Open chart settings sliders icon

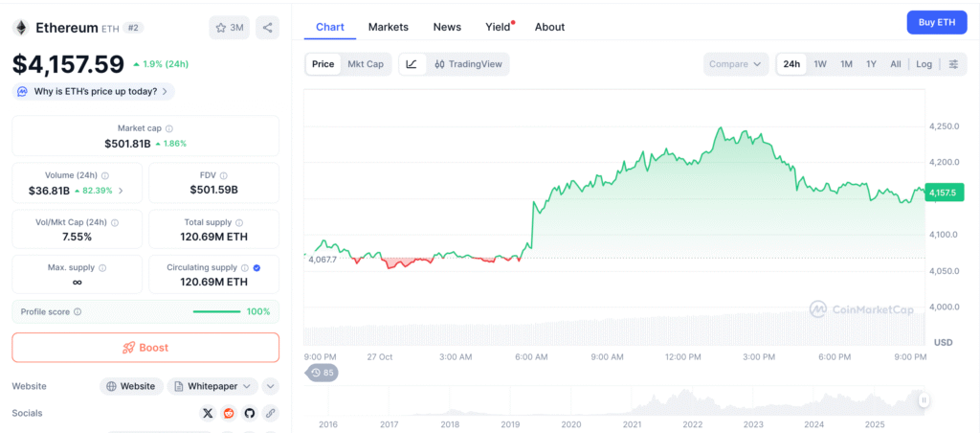[952, 64]
